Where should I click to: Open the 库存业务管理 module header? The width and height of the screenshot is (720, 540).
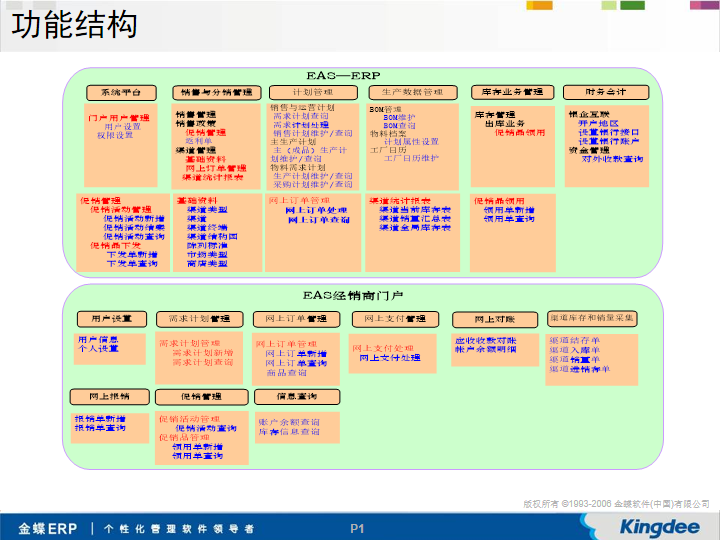click(x=512, y=92)
